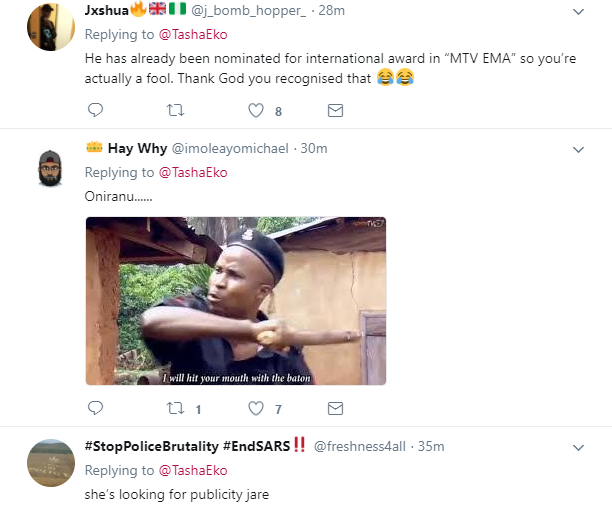Open more options chevron on Jxshua's tweet
Screen dimensions: 612x508
pyautogui.click(x=578, y=12)
